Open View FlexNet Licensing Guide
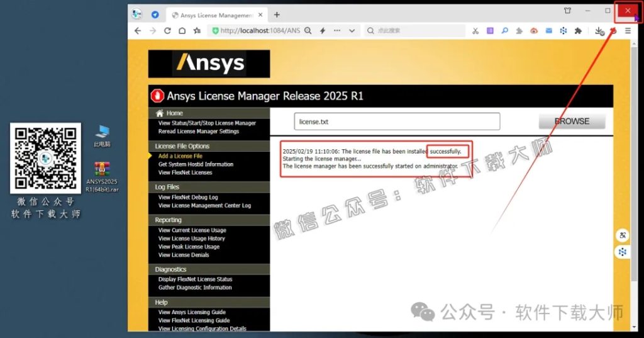Image resolution: width=644 pixels, height=338 pixels. point(194,320)
